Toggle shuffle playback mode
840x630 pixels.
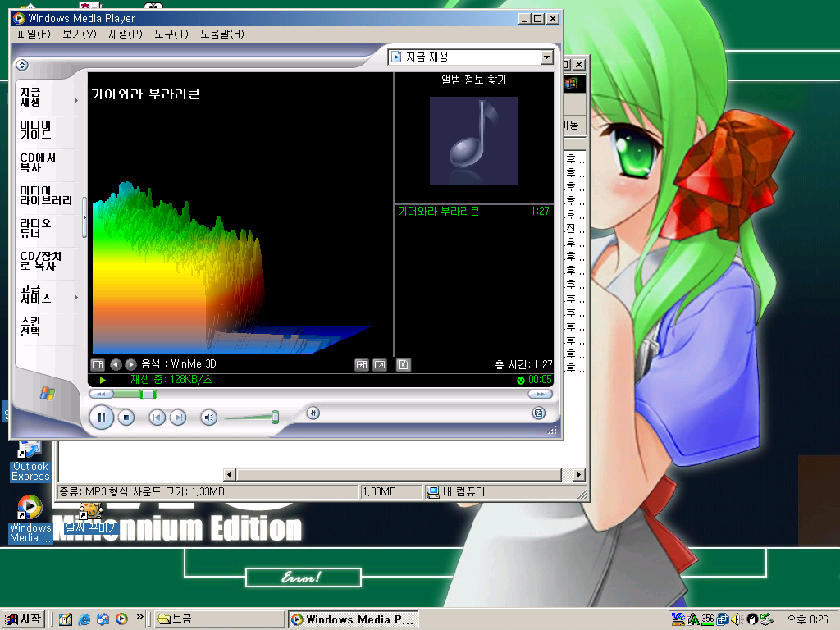pyautogui.click(x=313, y=413)
